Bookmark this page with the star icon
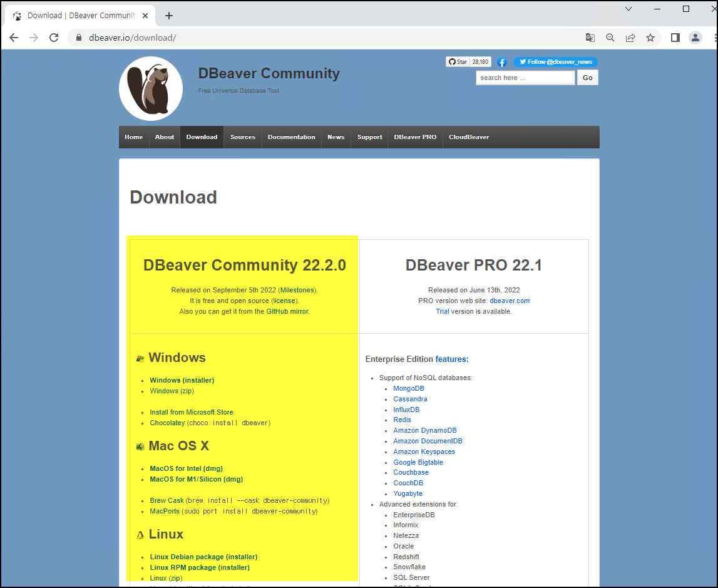 coord(650,38)
